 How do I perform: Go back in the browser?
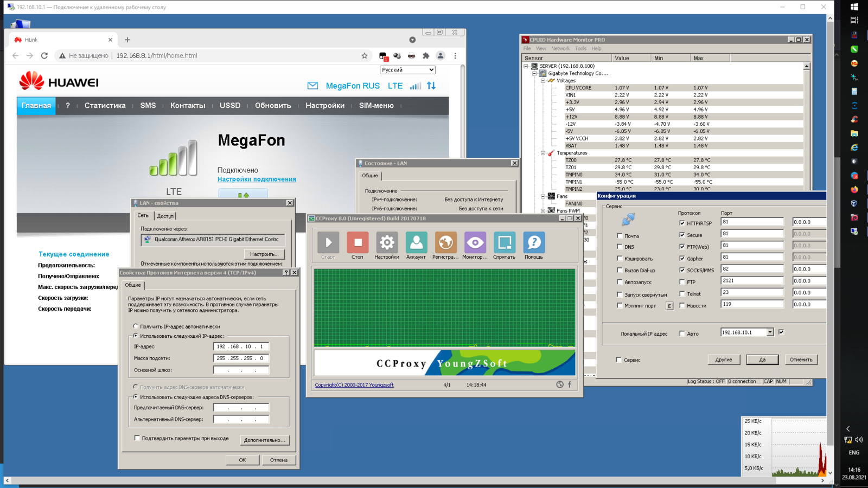15,56
